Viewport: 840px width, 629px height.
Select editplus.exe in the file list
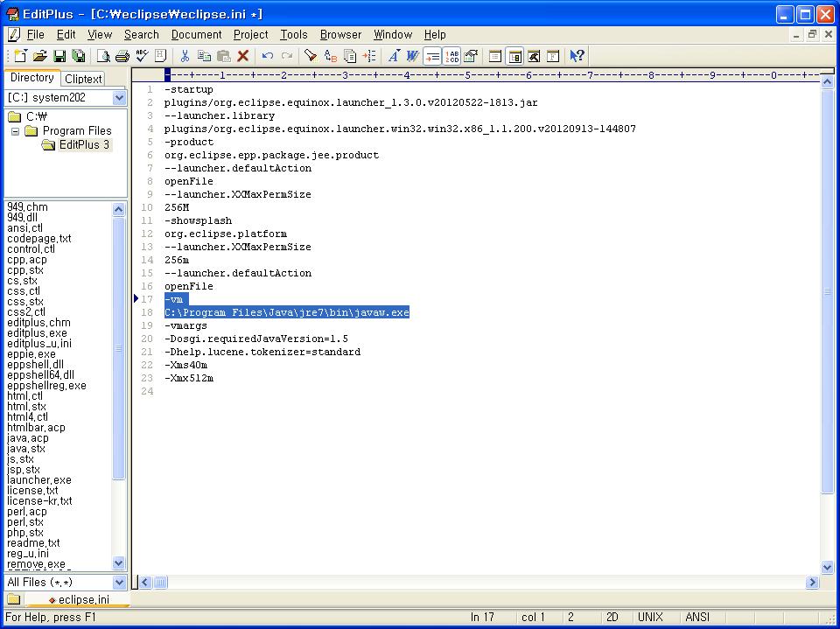[x=37, y=333]
